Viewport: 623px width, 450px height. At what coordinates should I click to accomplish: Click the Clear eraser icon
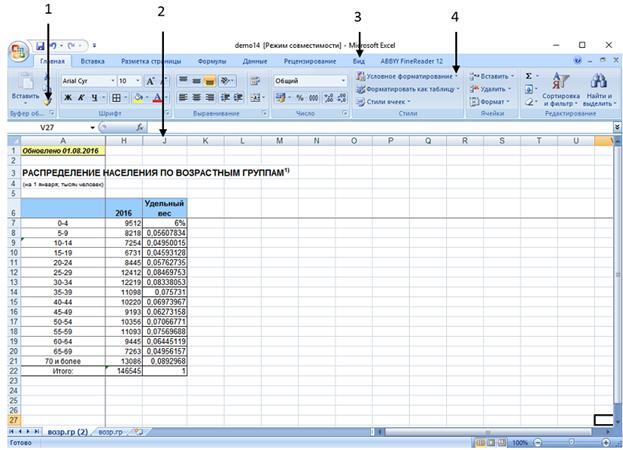(529, 102)
